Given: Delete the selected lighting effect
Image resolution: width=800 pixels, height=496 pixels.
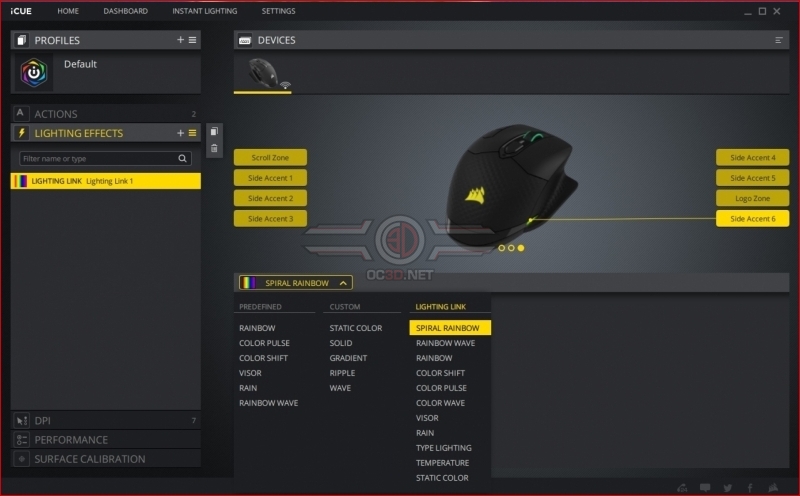Looking at the screenshot, I should pos(214,148).
